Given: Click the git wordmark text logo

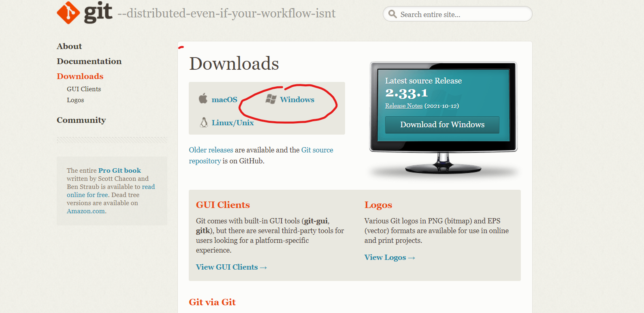Looking at the screenshot, I should 98,12.
